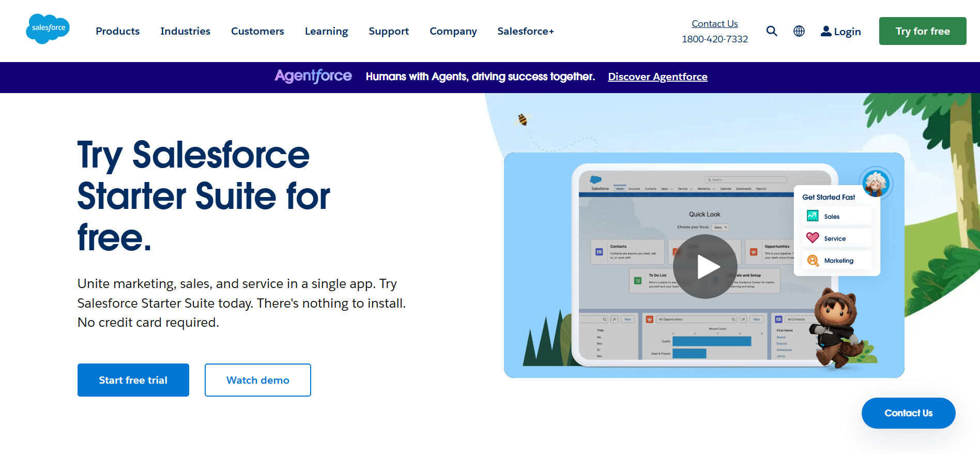Click the Agentforce logo in banner

[313, 76]
